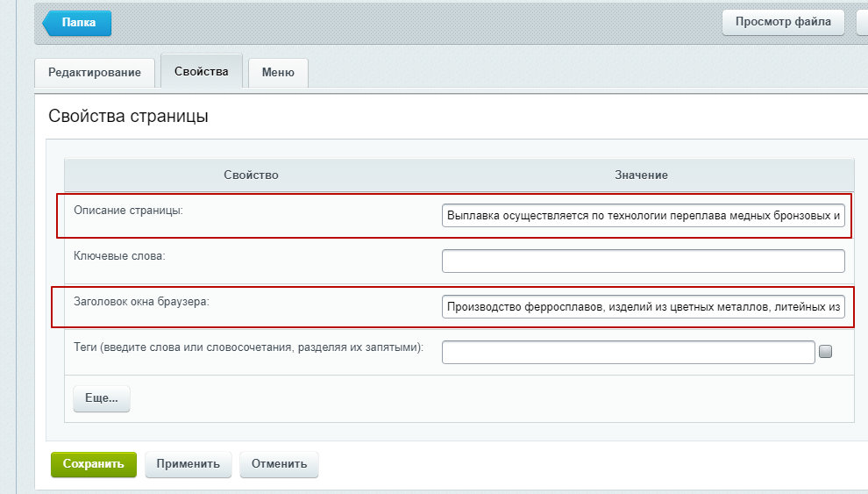Toggle the checkbox beside the Теги field
Screen dimensions: 868x494
point(825,352)
